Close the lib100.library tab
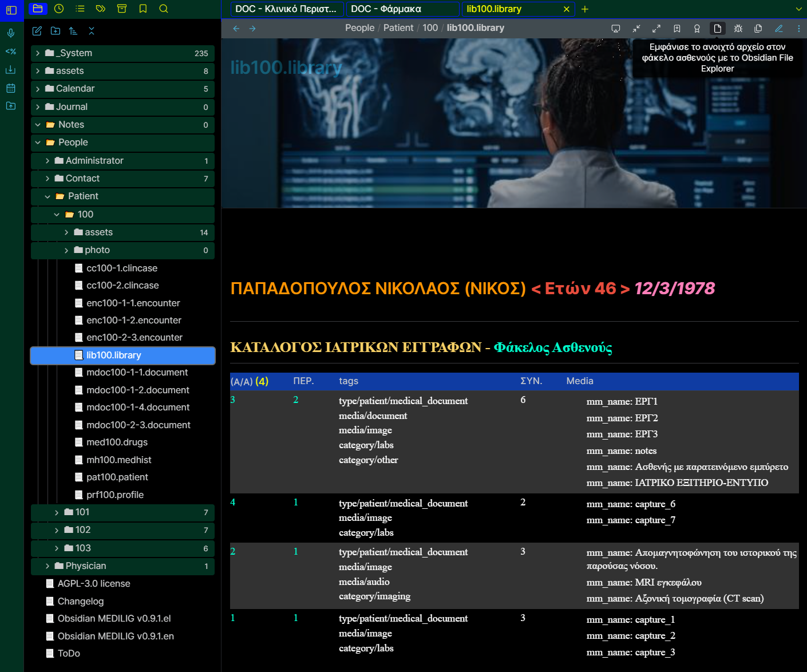807x672 pixels. click(x=567, y=9)
